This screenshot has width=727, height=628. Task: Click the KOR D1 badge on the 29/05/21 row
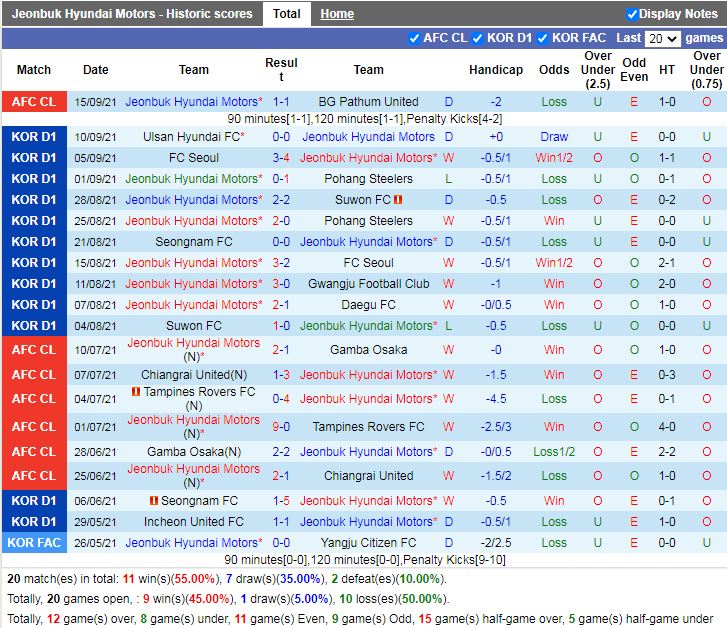[34, 522]
